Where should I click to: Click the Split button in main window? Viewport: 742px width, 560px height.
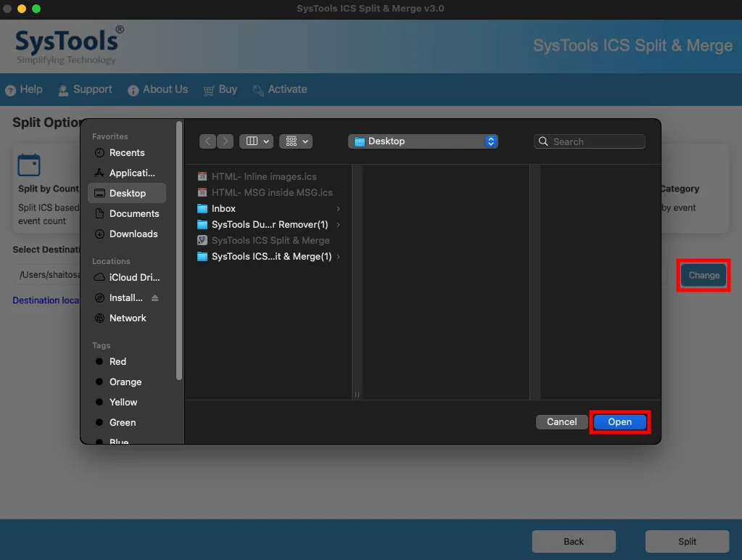pyautogui.click(x=687, y=542)
